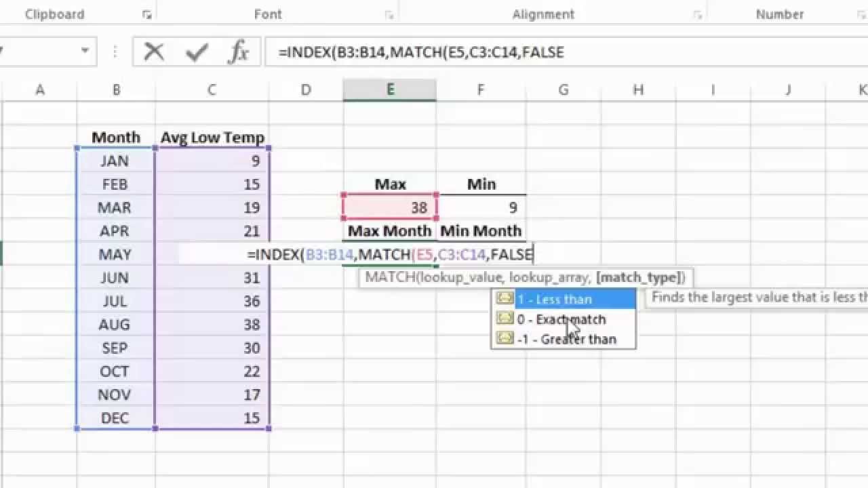Viewport: 868px width, 488px height.
Task: Expand the Name Box dropdown arrow
Action: (85, 51)
